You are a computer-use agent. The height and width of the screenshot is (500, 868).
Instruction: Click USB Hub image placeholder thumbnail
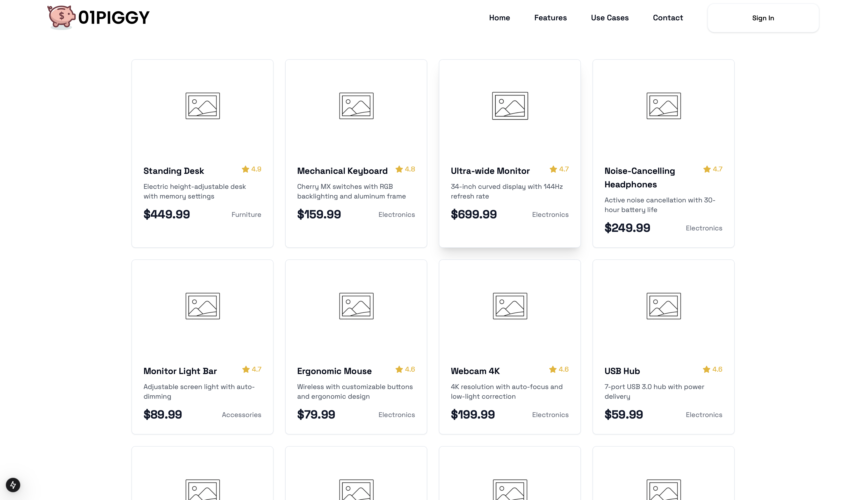663,306
